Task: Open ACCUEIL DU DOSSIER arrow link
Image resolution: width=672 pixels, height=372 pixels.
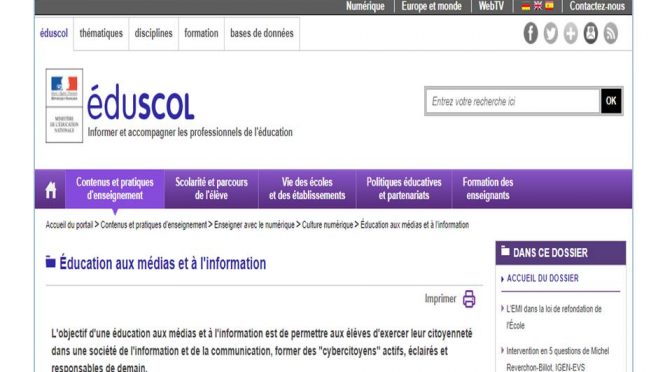Action: coord(539,278)
